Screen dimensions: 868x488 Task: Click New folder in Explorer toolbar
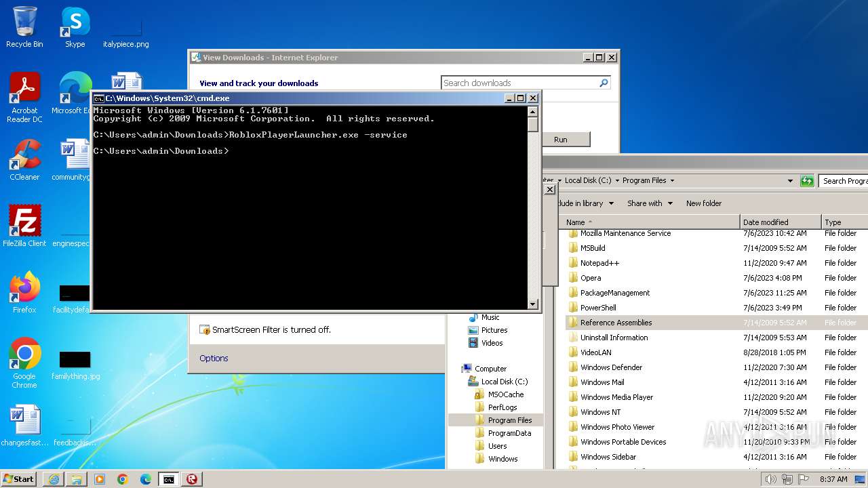704,203
